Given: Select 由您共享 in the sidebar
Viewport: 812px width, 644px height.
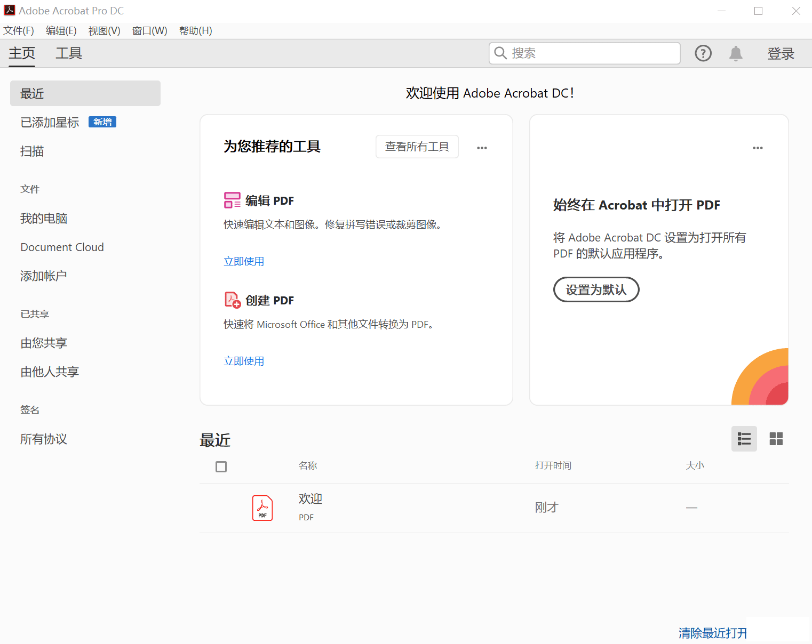Looking at the screenshot, I should [x=44, y=343].
